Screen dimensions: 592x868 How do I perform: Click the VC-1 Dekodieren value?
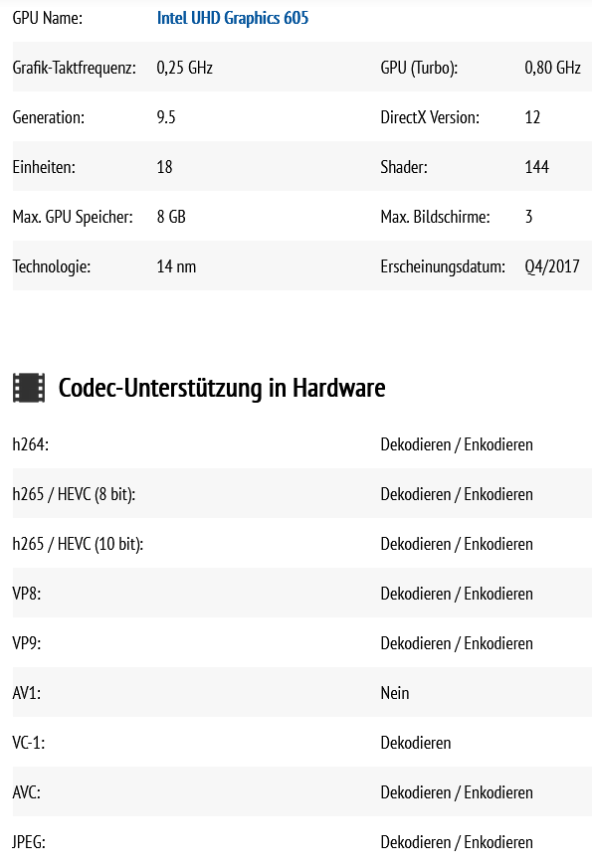(416, 743)
